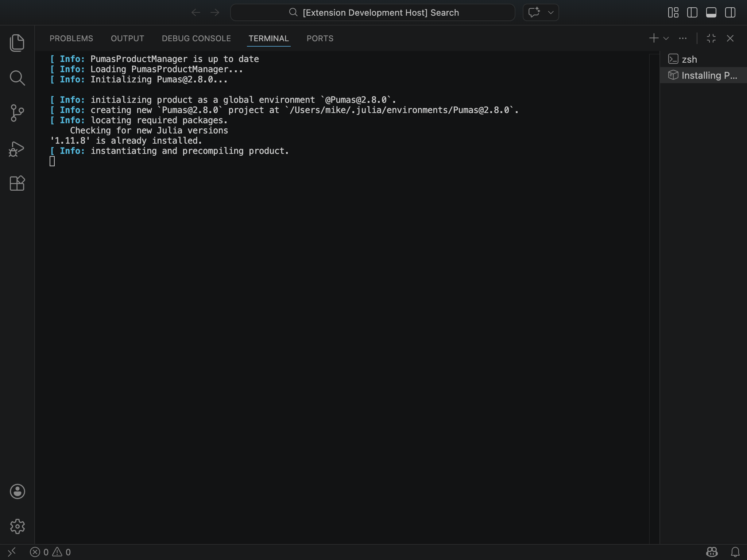This screenshot has height=560, width=747.
Task: Open the Source Control view
Action: (17, 113)
